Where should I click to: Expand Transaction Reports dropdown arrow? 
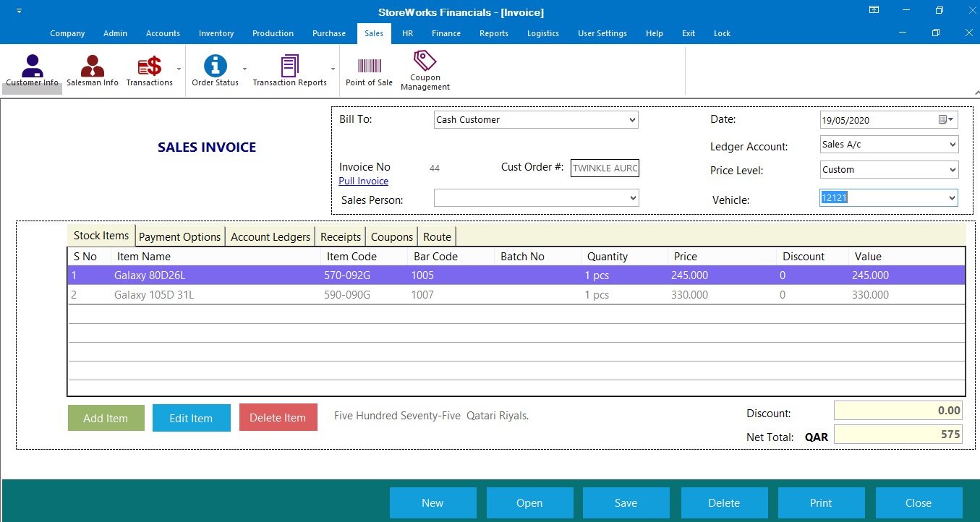[x=333, y=69]
